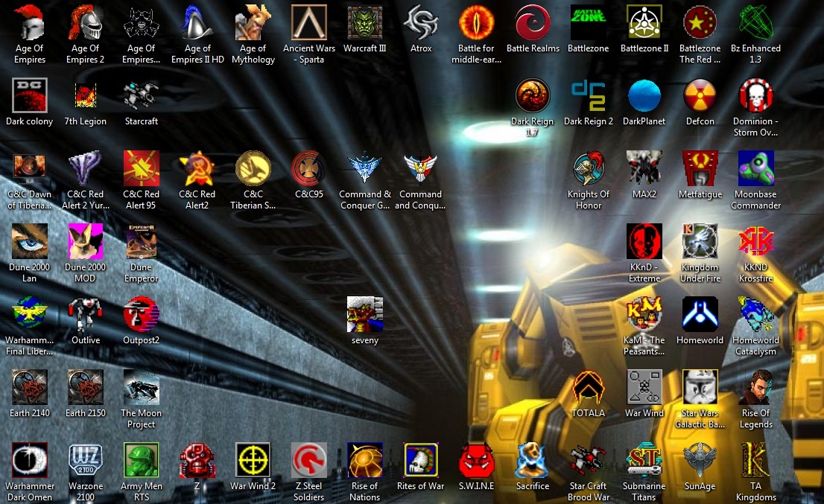Open Battle for middle-earth icon
The image size is (824, 504).
(x=476, y=23)
